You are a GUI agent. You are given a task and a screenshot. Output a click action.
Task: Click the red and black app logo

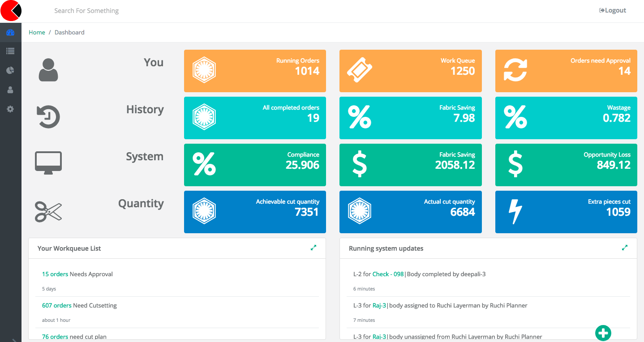click(x=11, y=11)
